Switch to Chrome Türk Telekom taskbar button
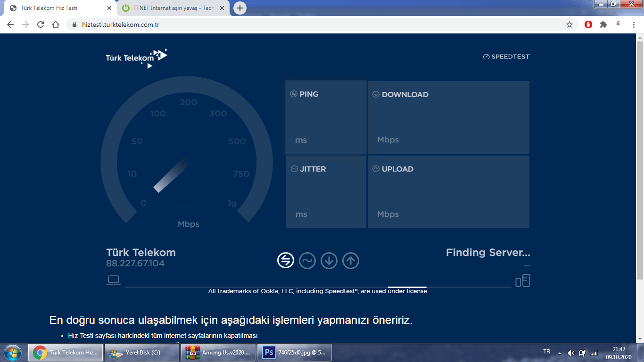Image resolution: width=644 pixels, height=362 pixels. click(66, 353)
